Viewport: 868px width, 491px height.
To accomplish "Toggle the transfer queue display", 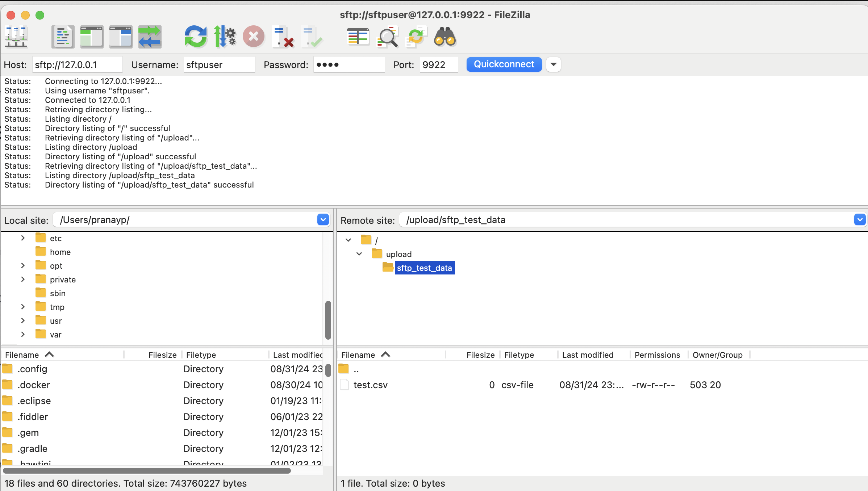I will 150,37.
